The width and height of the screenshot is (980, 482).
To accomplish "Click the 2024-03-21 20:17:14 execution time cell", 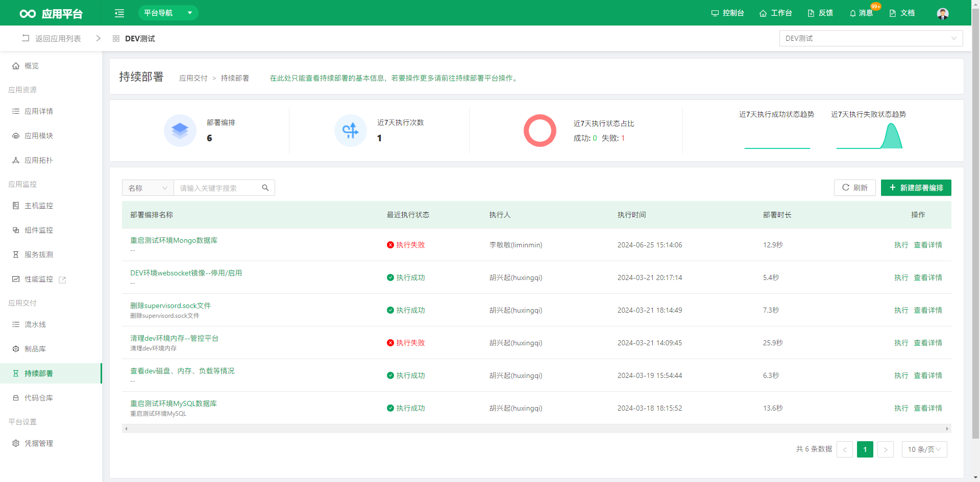I will [x=650, y=277].
